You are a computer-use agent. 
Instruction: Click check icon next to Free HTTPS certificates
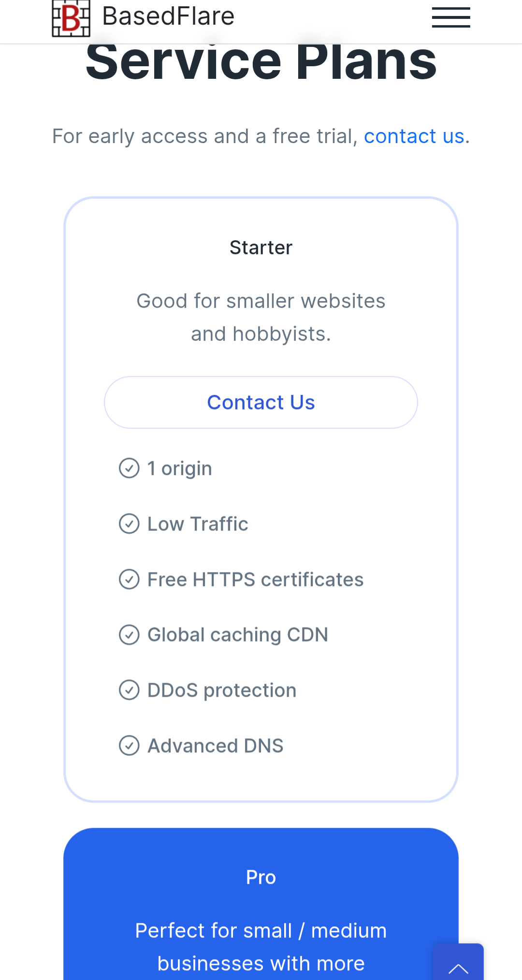click(x=129, y=579)
